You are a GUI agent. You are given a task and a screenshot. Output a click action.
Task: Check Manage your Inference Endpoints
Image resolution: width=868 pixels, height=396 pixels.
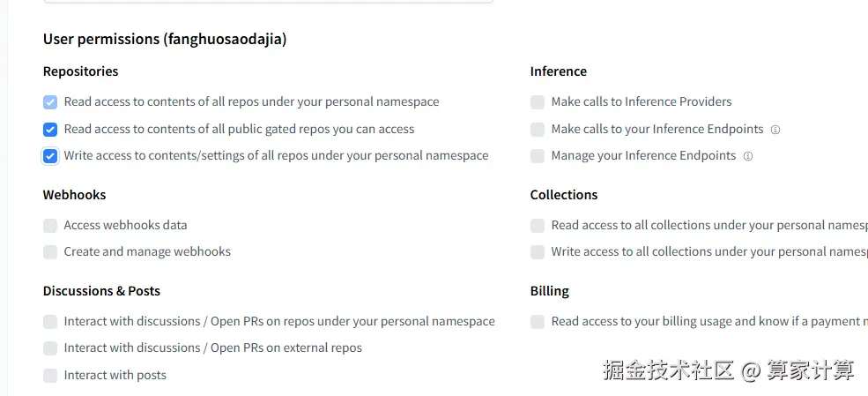(x=538, y=156)
